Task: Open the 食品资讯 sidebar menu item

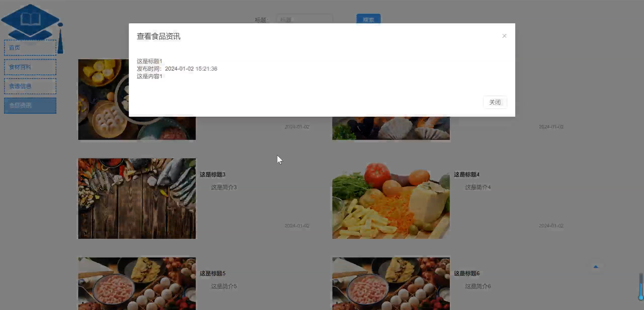Action: coord(30,105)
